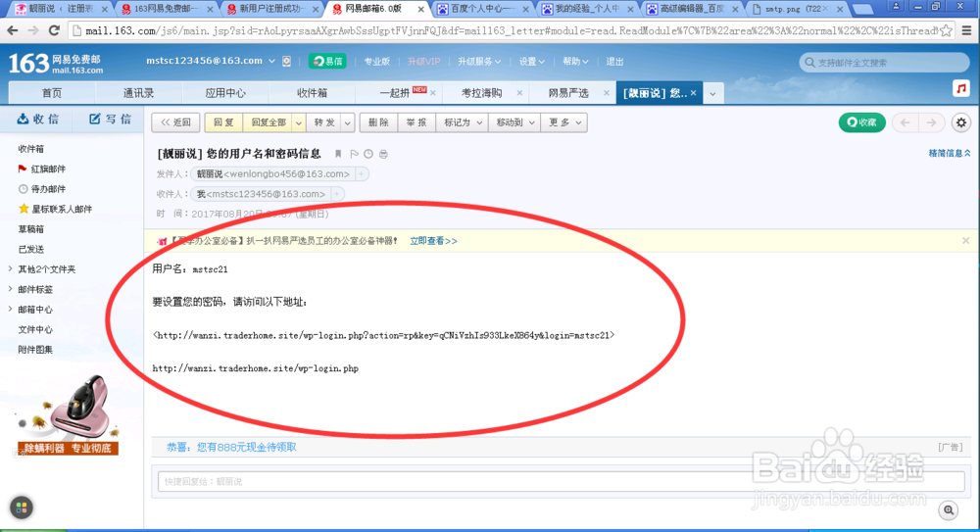Switch to 百度个人中心 browser tab

coord(482,9)
